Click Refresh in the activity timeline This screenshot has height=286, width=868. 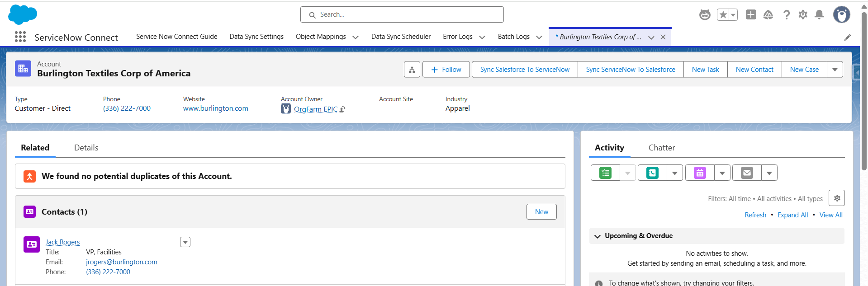(x=755, y=215)
